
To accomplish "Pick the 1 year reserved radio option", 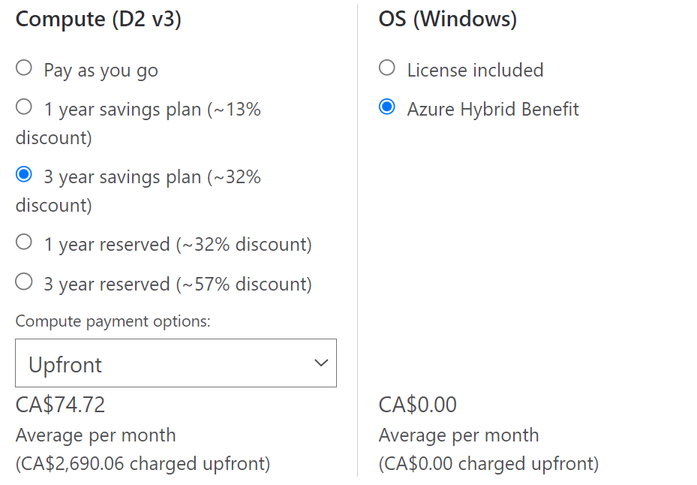I will point(24,243).
